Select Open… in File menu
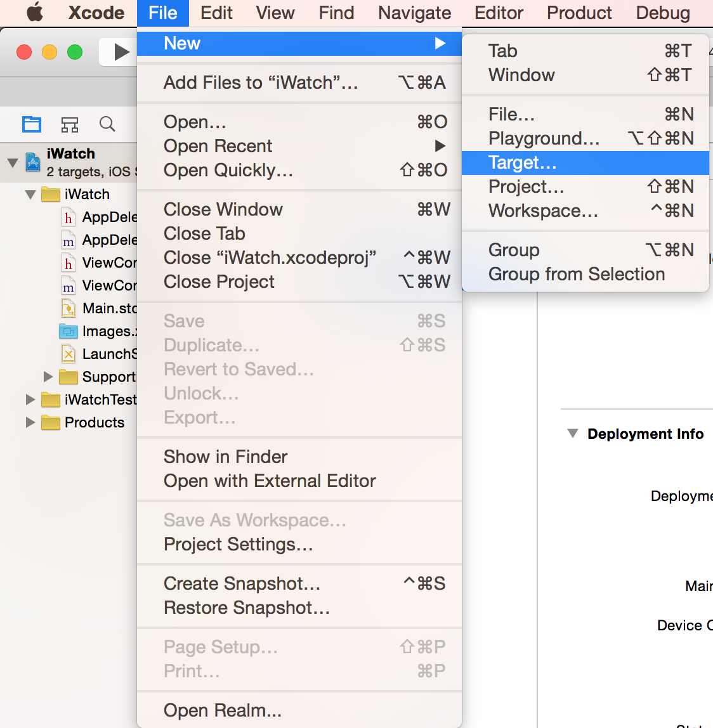 [299, 122]
